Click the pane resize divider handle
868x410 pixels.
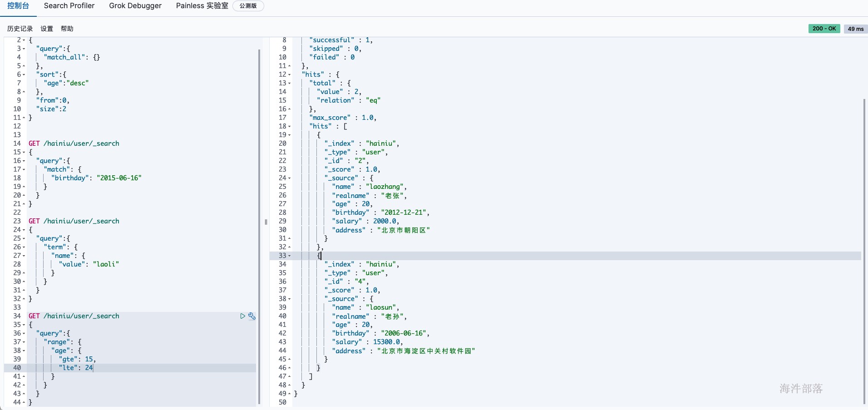[266, 222]
